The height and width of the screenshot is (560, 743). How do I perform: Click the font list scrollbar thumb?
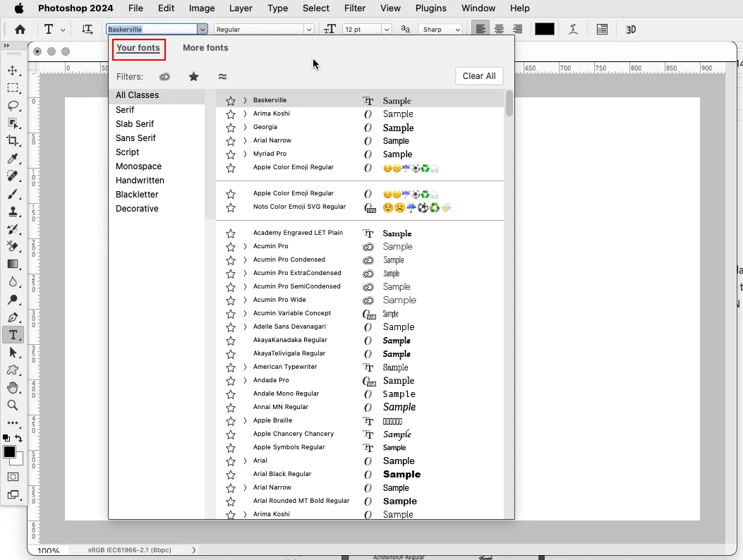click(x=509, y=103)
